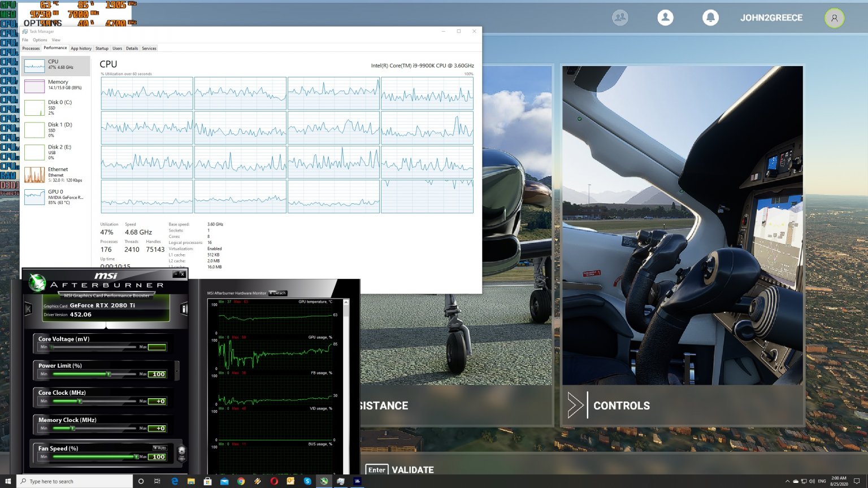The image size is (868, 488).
Task: Switch to the Processes tab
Action: [x=31, y=49]
